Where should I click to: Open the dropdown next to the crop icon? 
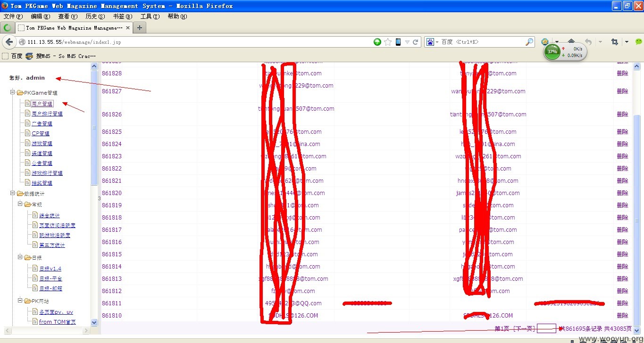click(627, 42)
